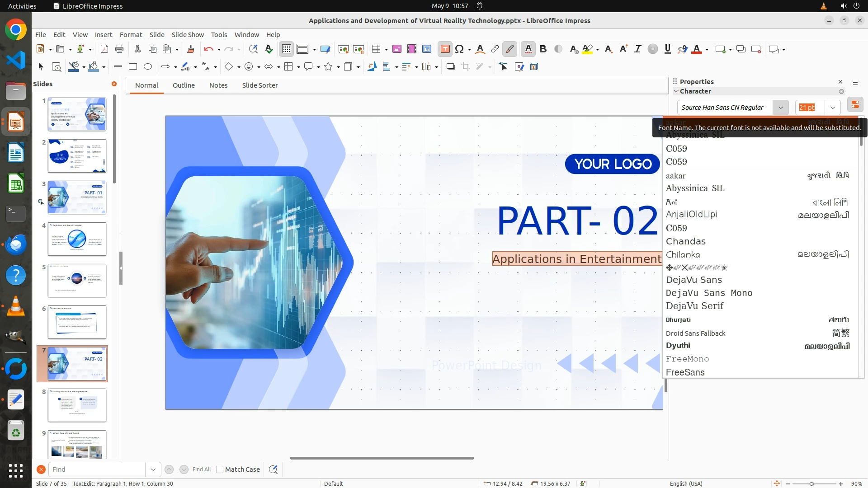This screenshot has width=868, height=488.
Task: Enable the Match Case checkbox
Action: pyautogui.click(x=220, y=469)
